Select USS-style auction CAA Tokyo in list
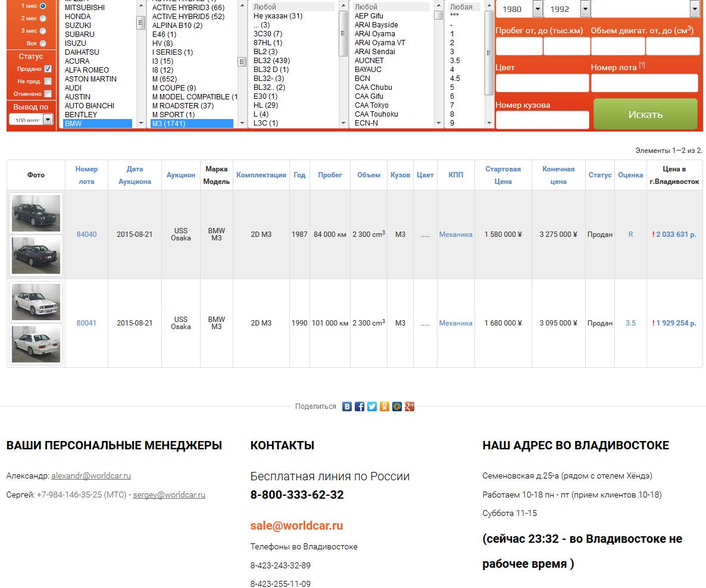The height and width of the screenshot is (588, 706). coord(371,105)
